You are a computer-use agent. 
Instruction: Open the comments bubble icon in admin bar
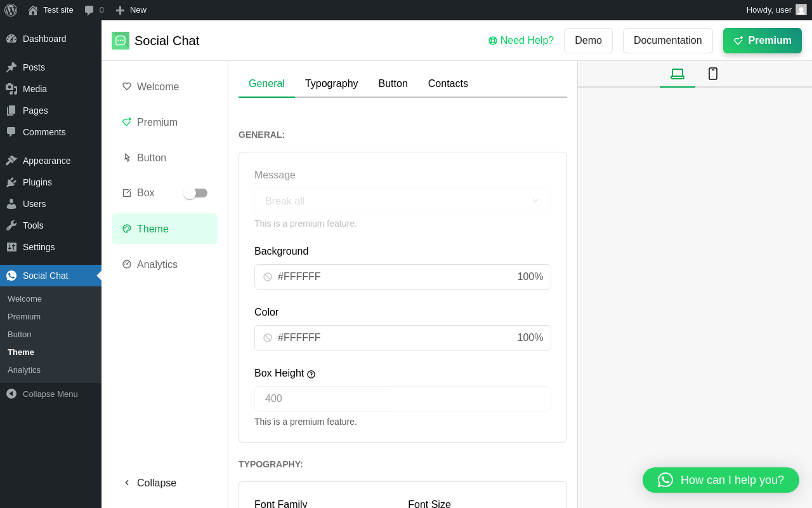pyautogui.click(x=89, y=10)
